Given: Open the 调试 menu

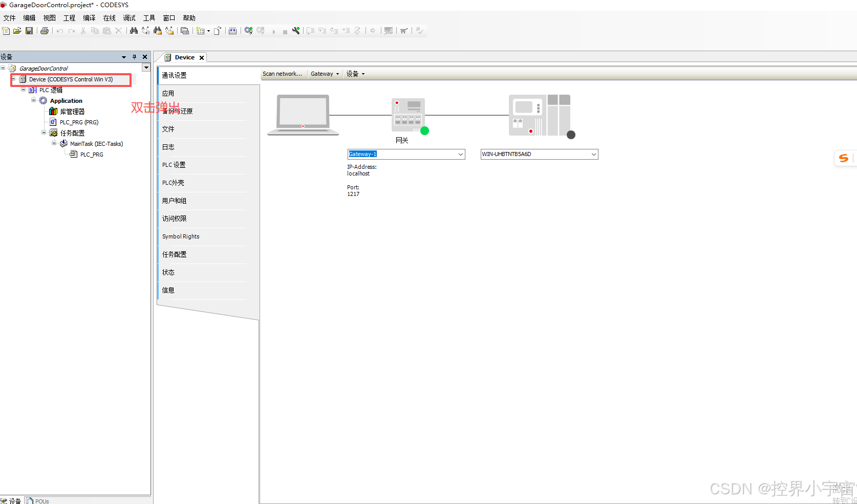Looking at the screenshot, I should pos(129,18).
